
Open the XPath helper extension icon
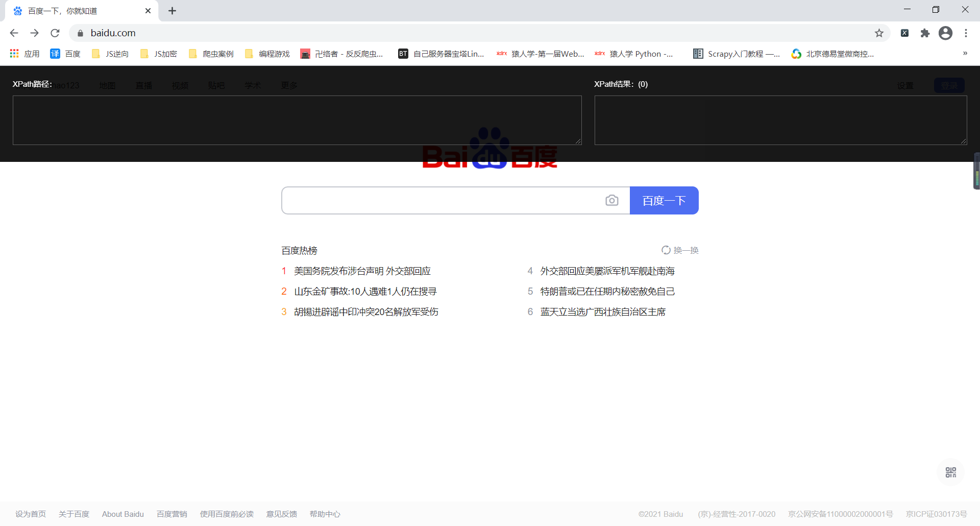[905, 33]
